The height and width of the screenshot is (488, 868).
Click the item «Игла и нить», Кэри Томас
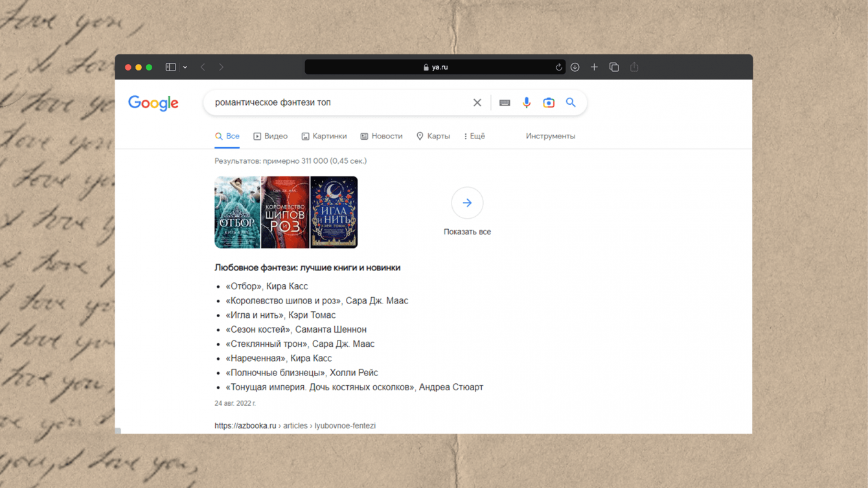tap(280, 315)
